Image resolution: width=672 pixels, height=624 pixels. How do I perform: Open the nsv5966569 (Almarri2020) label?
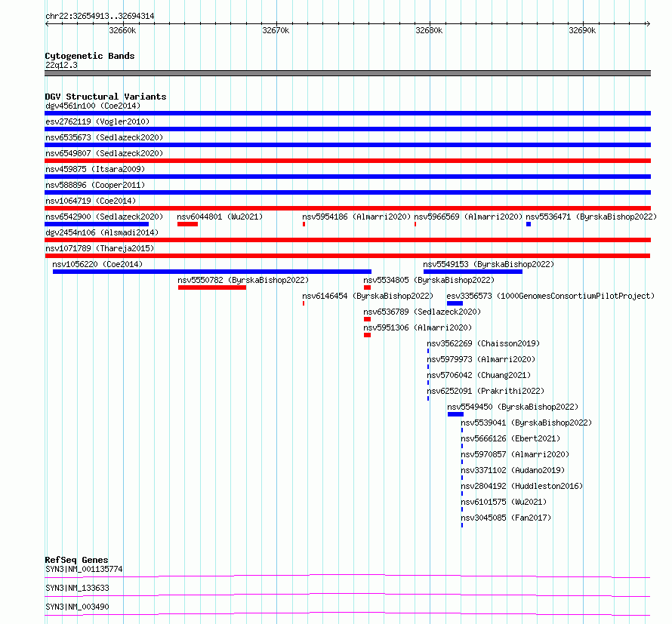pyautogui.click(x=468, y=217)
